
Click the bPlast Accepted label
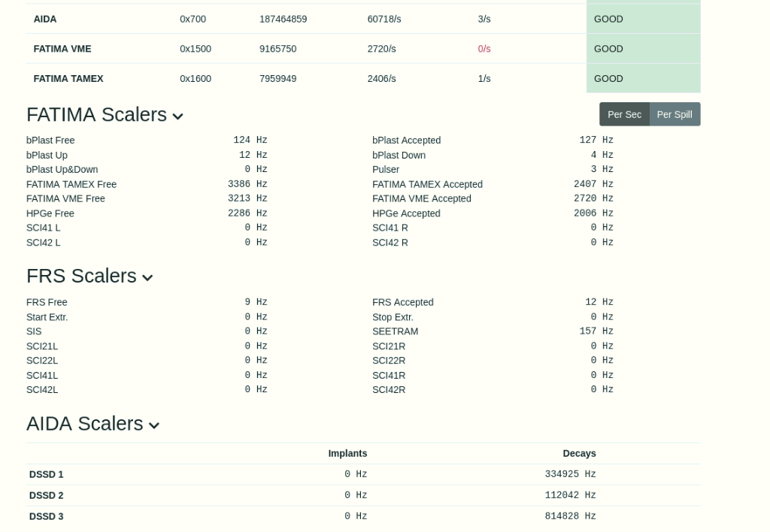coord(407,141)
